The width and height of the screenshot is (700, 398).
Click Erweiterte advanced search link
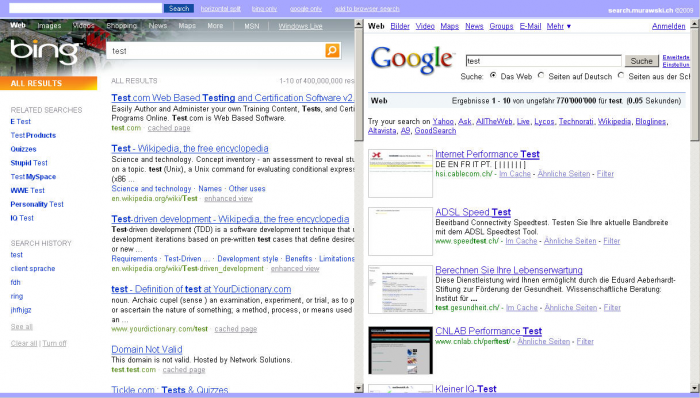tap(676, 58)
